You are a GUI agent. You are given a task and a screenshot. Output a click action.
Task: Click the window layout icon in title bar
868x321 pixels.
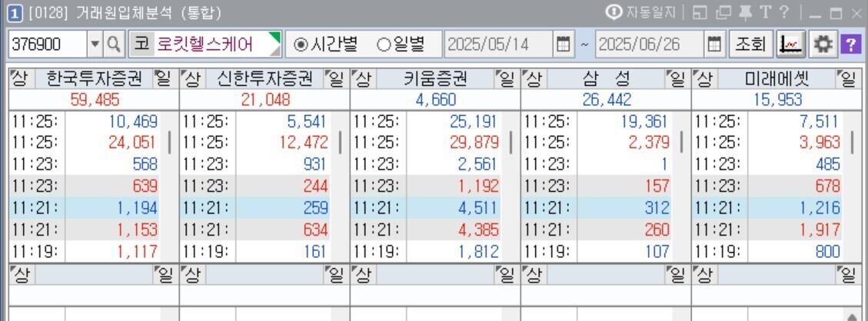point(700,13)
